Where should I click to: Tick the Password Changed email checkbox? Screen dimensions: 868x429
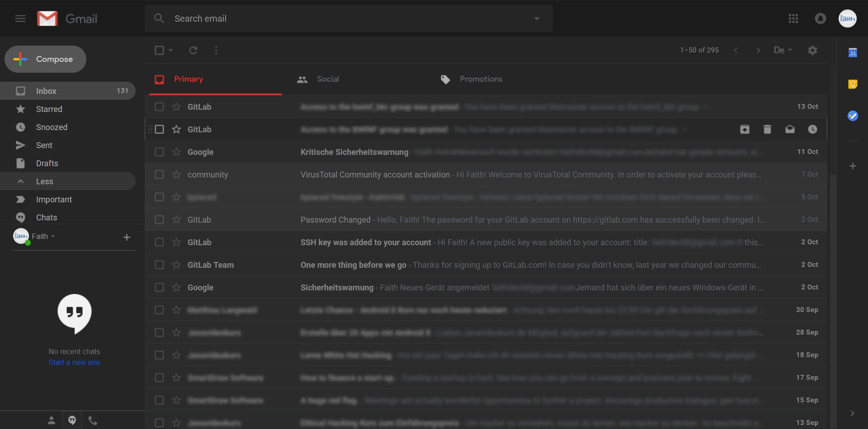point(159,219)
